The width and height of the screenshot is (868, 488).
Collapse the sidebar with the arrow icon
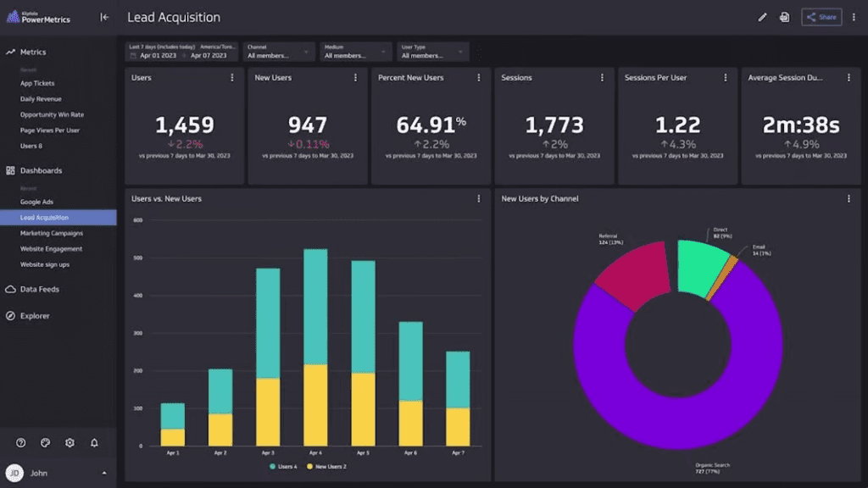[x=103, y=15]
